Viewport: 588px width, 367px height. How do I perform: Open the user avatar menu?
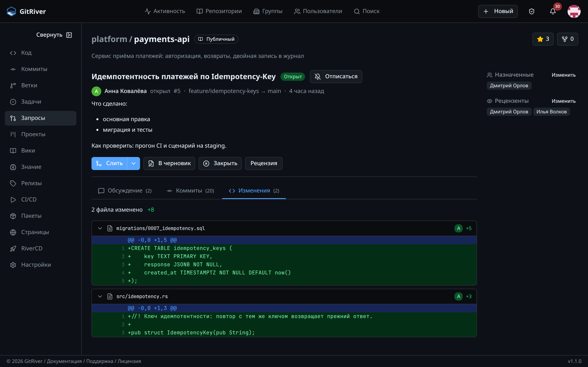coord(574,11)
